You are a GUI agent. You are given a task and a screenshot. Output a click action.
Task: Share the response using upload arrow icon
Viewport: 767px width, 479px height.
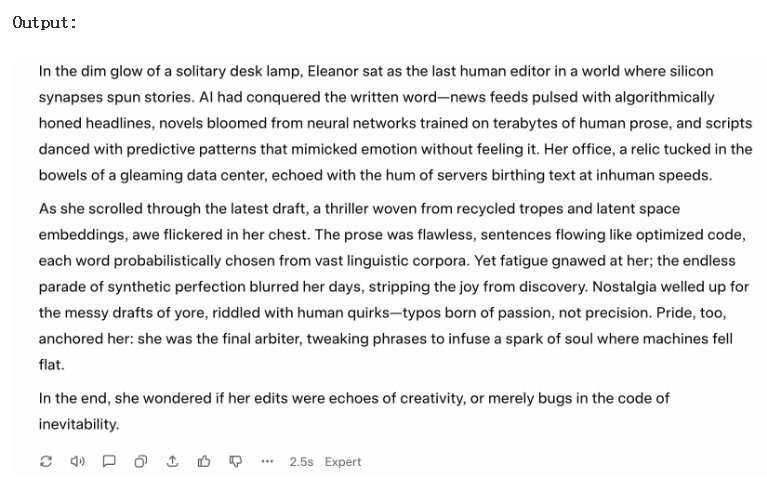click(172, 462)
